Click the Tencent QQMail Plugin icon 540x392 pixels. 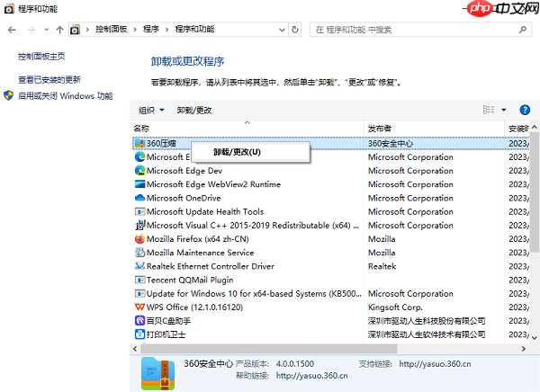click(x=139, y=280)
